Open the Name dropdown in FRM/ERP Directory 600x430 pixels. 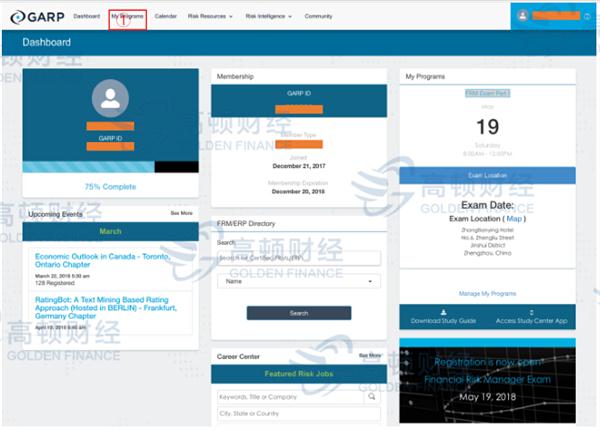click(299, 281)
